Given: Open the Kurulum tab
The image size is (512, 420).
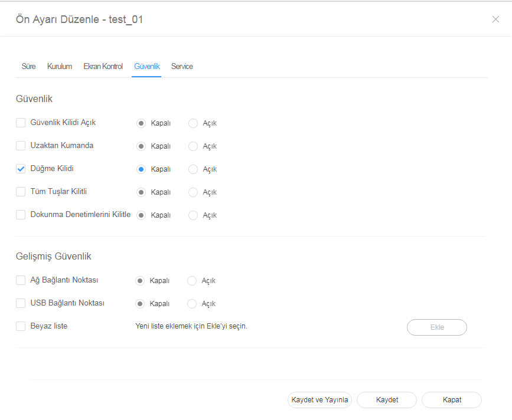Looking at the screenshot, I should coord(60,67).
